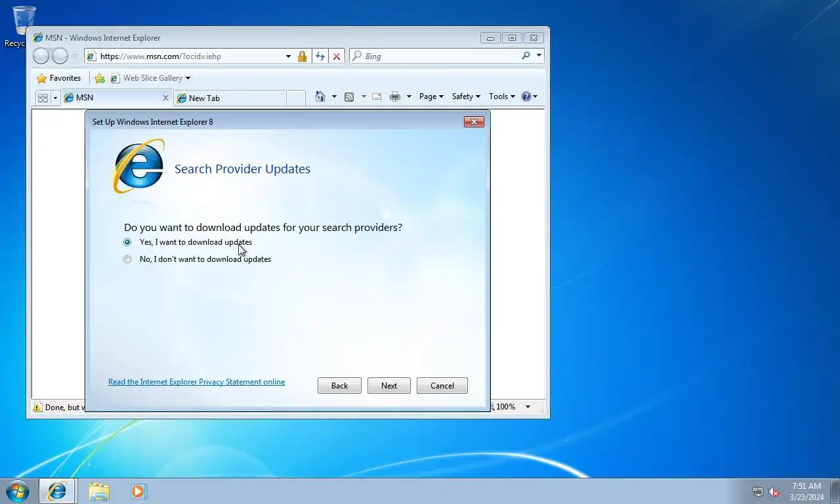
Task: Click the Quick Tabs icon
Action: coord(43,98)
